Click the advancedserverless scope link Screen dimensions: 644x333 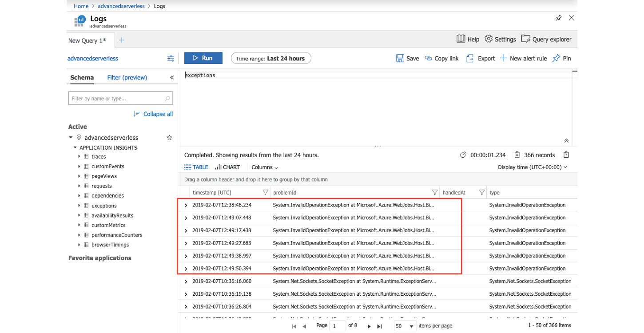pyautogui.click(x=93, y=58)
